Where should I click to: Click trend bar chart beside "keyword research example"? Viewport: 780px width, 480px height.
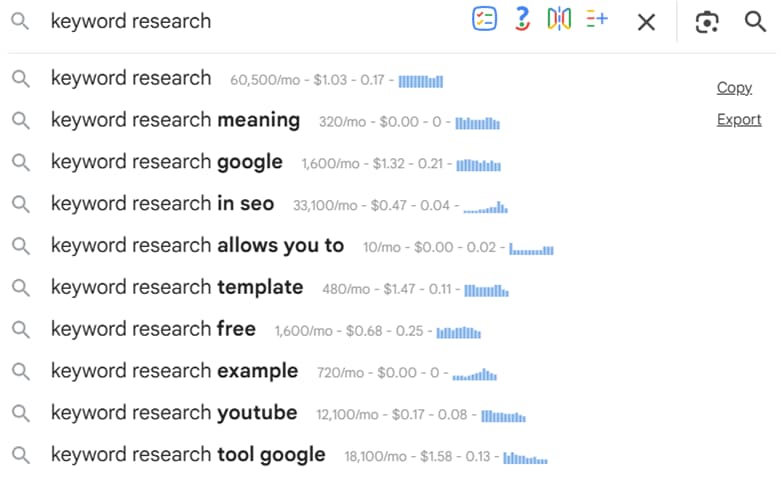tap(474, 374)
